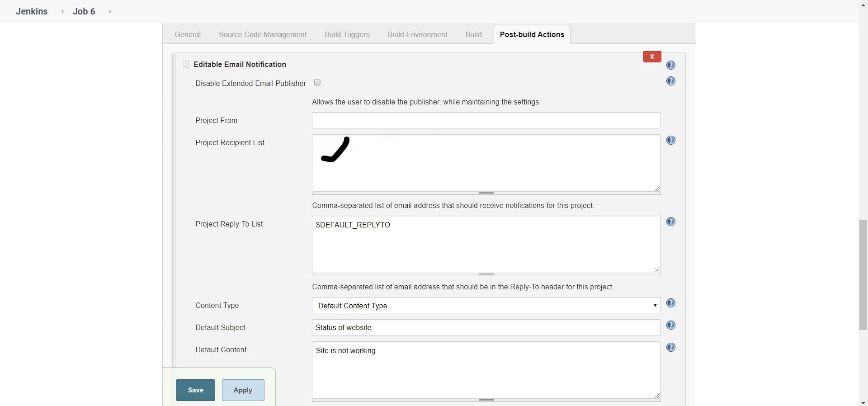Click the Recipient List corner resize grip
The height and width of the screenshot is (406, 868).
(x=657, y=189)
